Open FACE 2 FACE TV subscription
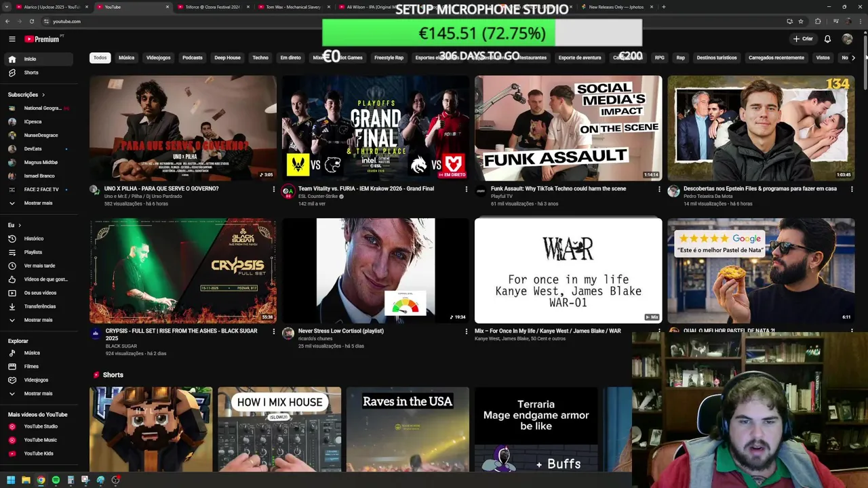Image resolution: width=868 pixels, height=488 pixels. 37,190
